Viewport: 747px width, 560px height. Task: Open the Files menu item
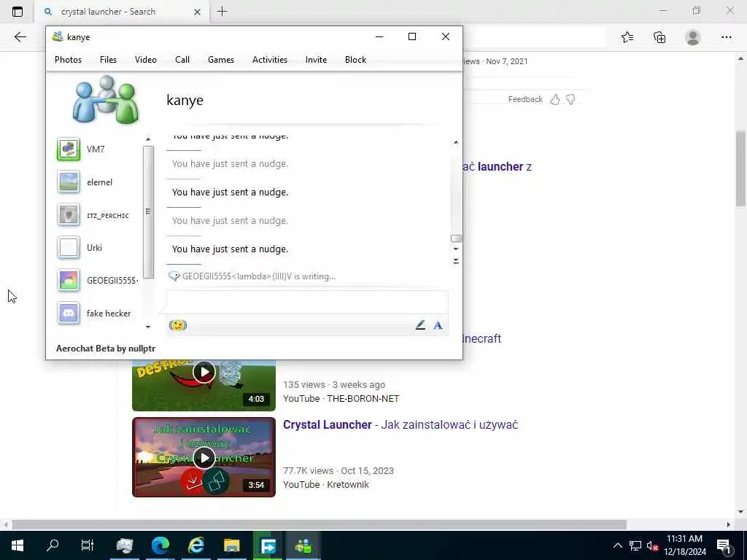coord(108,60)
